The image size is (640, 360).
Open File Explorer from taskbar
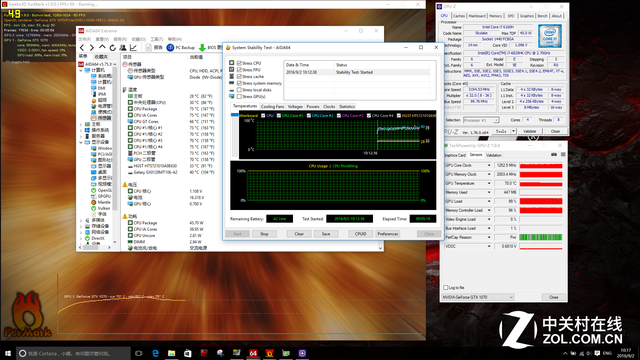171,353
